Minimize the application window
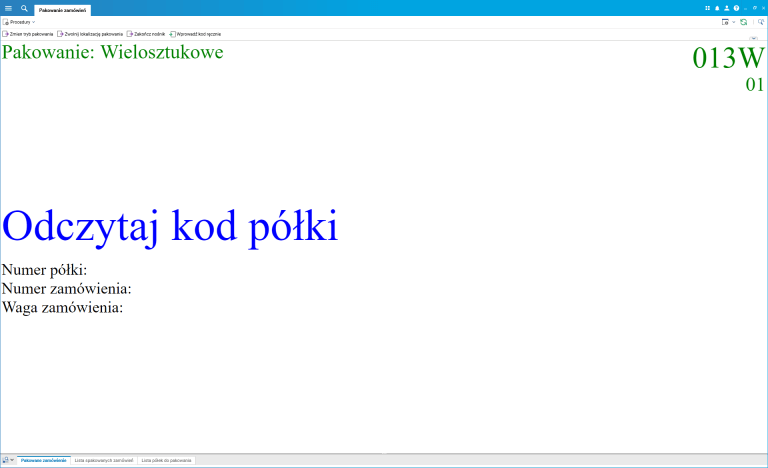Viewport: 768px width, 468px height. (x=745, y=8)
